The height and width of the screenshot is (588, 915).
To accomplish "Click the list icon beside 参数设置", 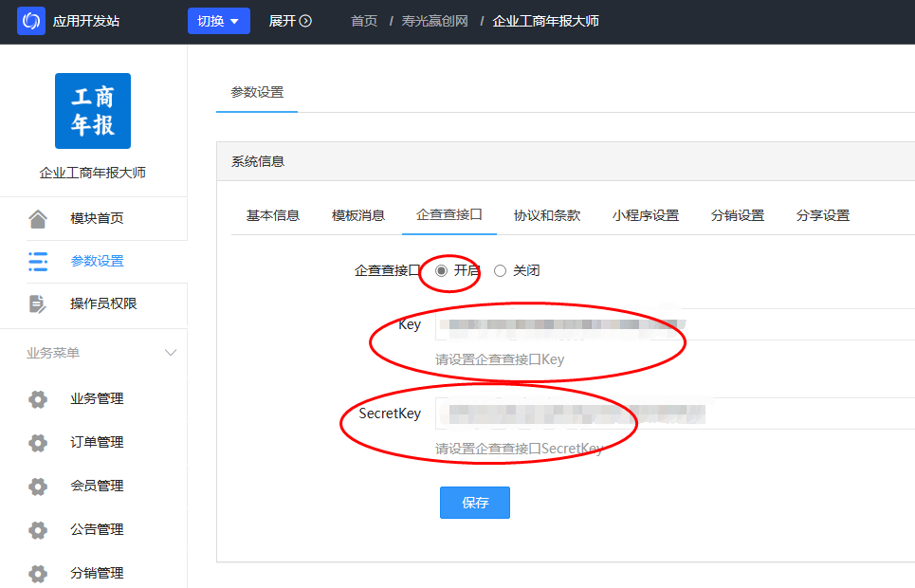I will click(38, 261).
